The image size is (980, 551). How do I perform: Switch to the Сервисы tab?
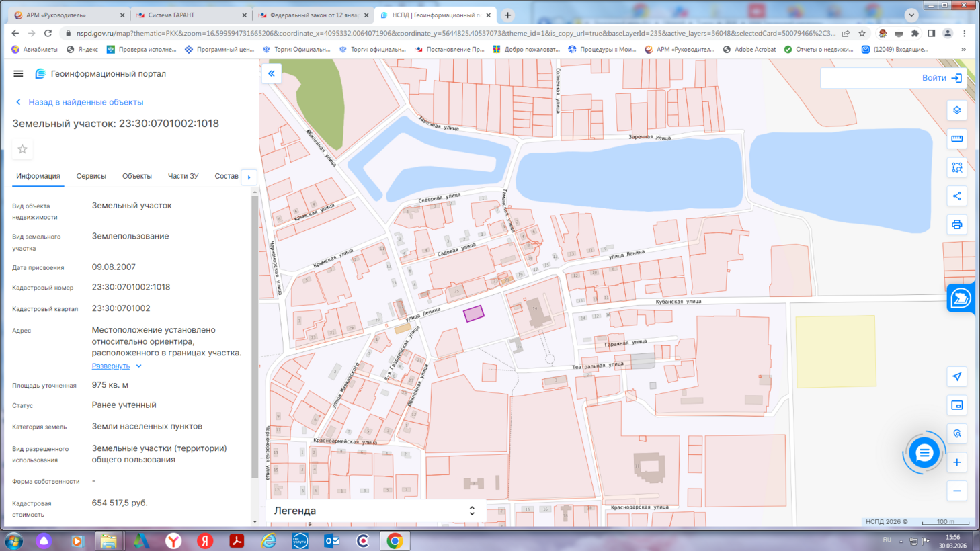(x=91, y=176)
